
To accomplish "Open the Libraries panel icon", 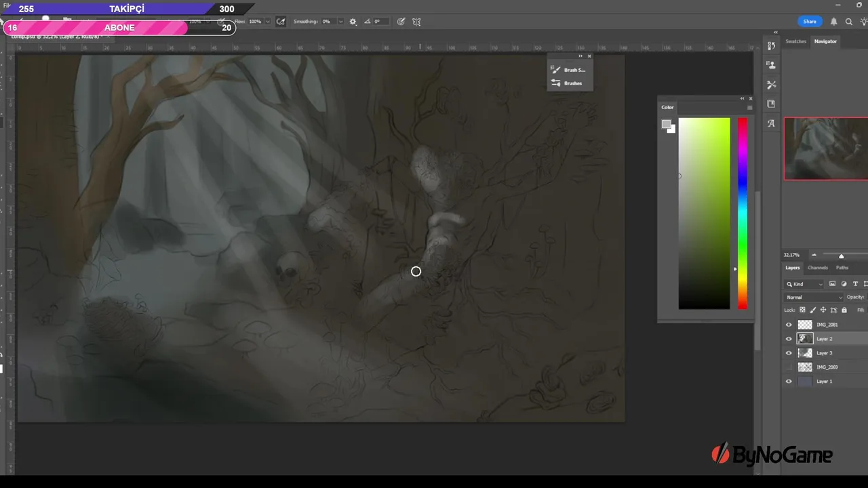I will (771, 104).
